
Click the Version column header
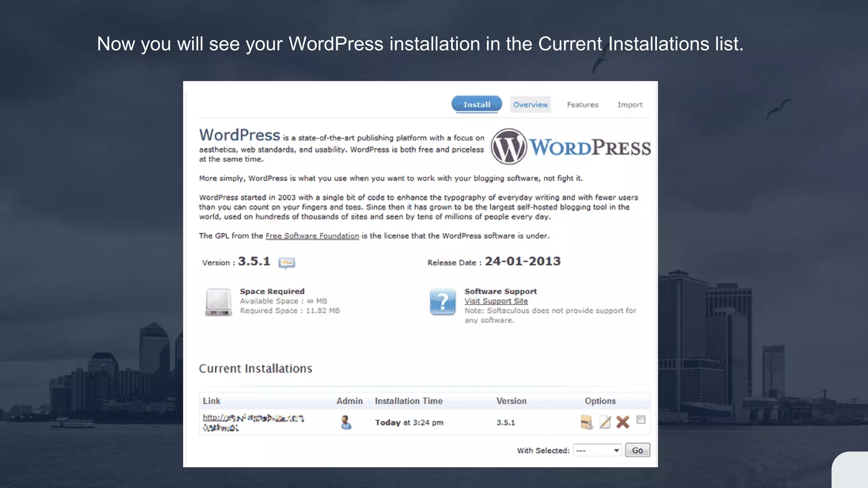point(512,401)
